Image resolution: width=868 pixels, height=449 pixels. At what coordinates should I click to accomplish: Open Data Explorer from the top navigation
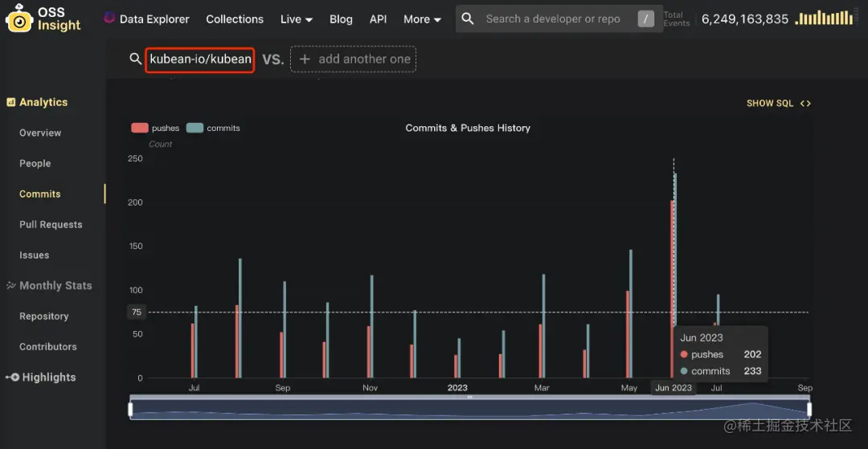point(154,18)
